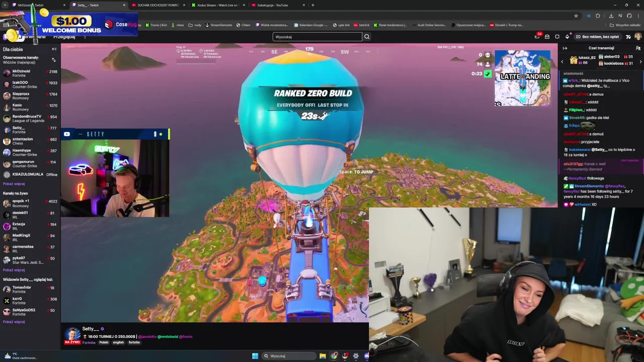Viewport: 644px width, 362px height.
Task: Open IzakOOO Counter-Strike channel
Action: (x=30, y=84)
